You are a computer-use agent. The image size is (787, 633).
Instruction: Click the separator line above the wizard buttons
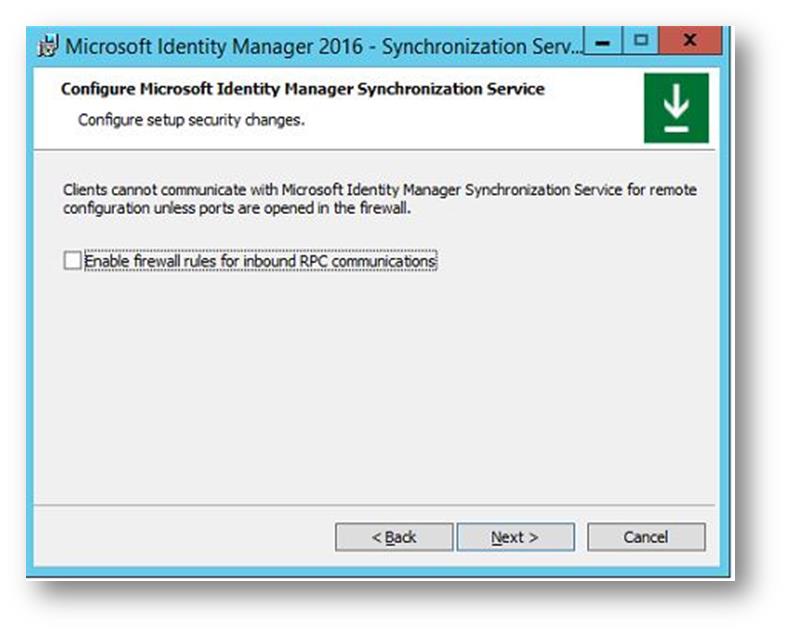(374, 504)
